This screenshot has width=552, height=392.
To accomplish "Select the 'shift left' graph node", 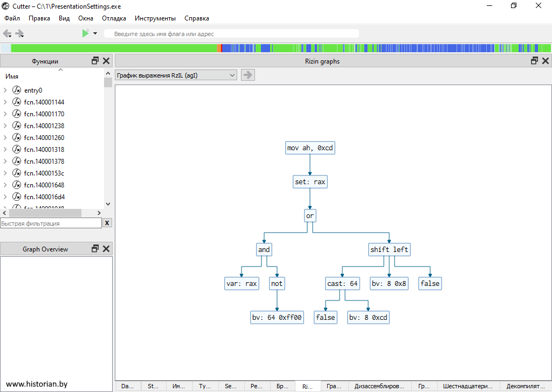I will coord(389,250).
